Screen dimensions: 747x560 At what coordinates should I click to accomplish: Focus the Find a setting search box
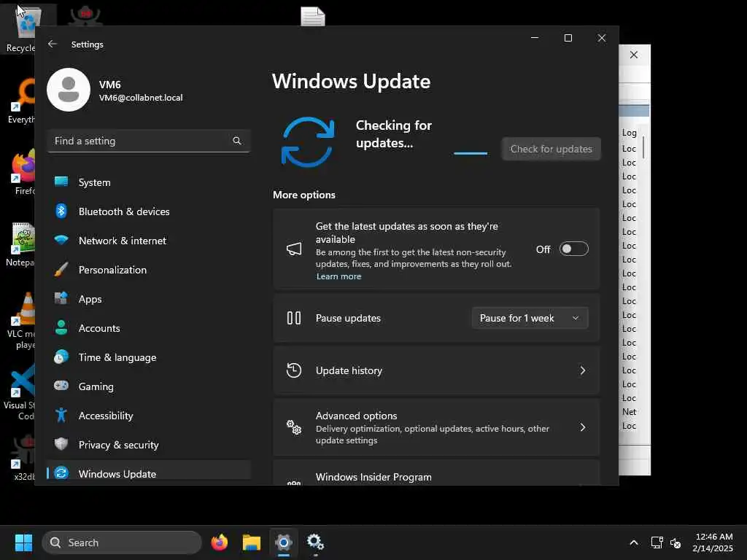149,141
